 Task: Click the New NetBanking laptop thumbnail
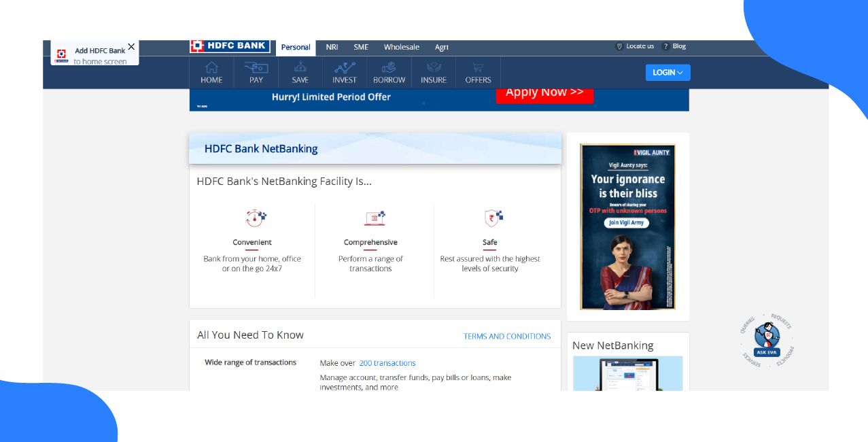click(x=627, y=375)
